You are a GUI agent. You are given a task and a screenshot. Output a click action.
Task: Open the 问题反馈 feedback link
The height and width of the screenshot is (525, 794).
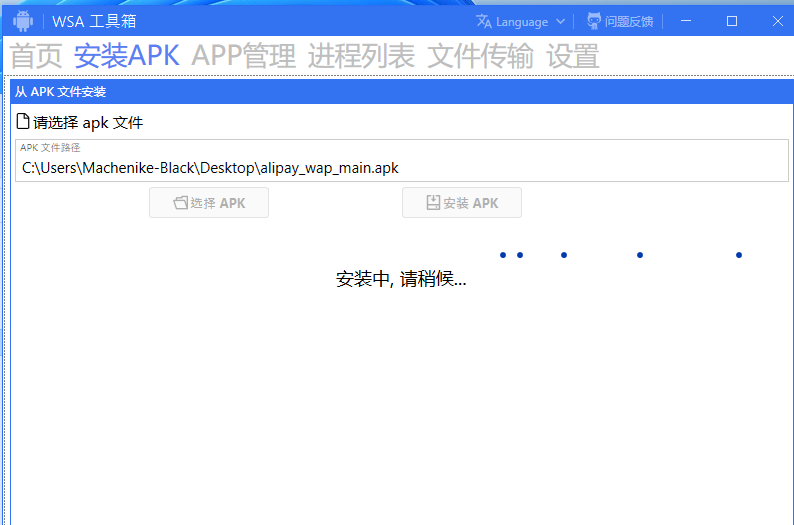[x=629, y=21]
